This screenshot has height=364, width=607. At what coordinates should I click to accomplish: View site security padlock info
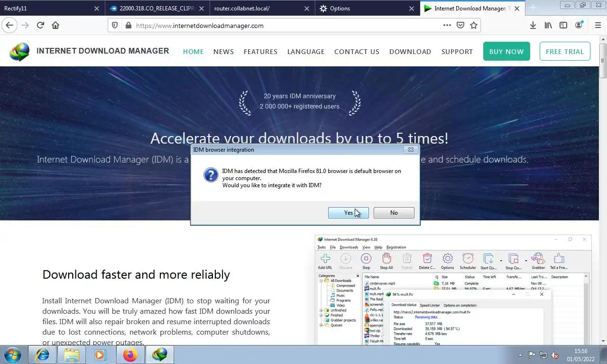tap(128, 26)
